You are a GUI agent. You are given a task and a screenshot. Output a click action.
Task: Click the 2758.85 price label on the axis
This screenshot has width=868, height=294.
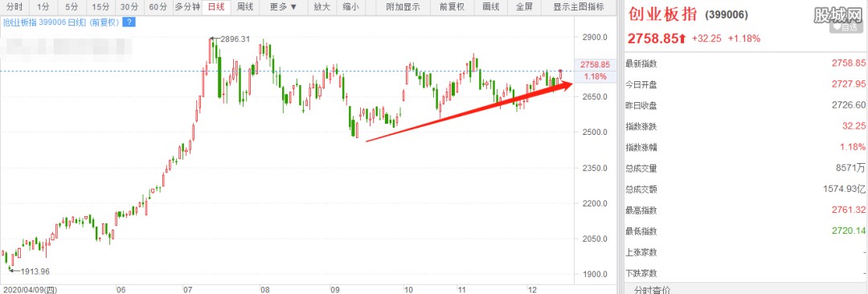click(596, 64)
